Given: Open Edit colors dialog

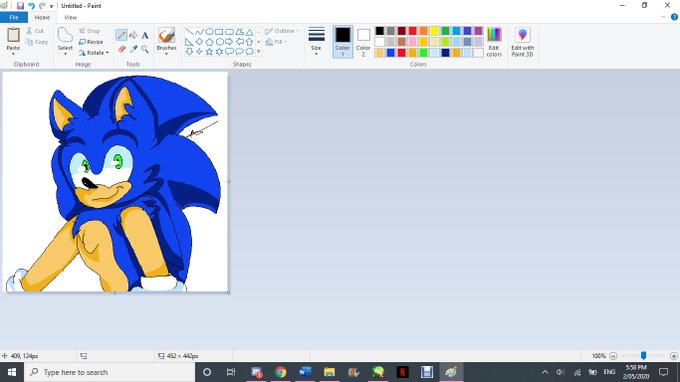Looking at the screenshot, I should (494, 42).
